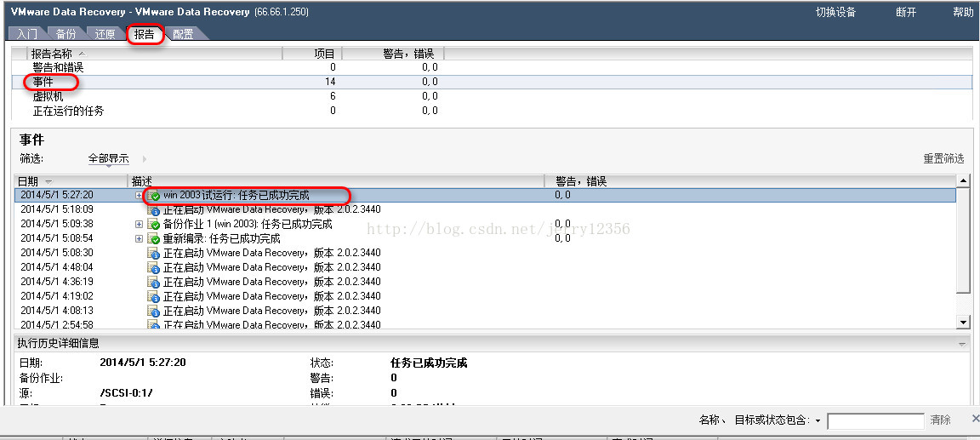Select 备份作业 1 (win 2003): 任务已成功完成 description
The height and width of the screenshot is (440, 980).
[248, 224]
